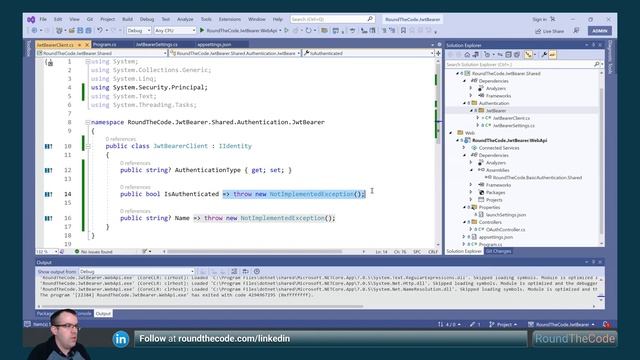Click the Save All toolbar icon
Image resolution: width=640 pixels, height=360 pixels.
88,31
